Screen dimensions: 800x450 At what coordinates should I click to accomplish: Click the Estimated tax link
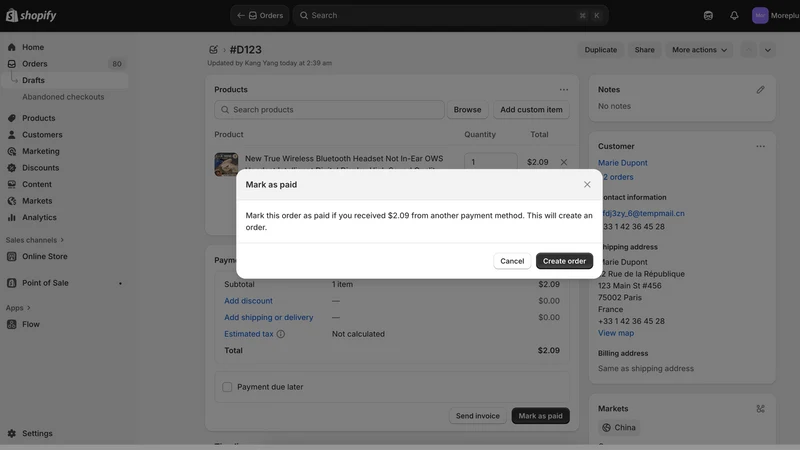click(x=248, y=334)
